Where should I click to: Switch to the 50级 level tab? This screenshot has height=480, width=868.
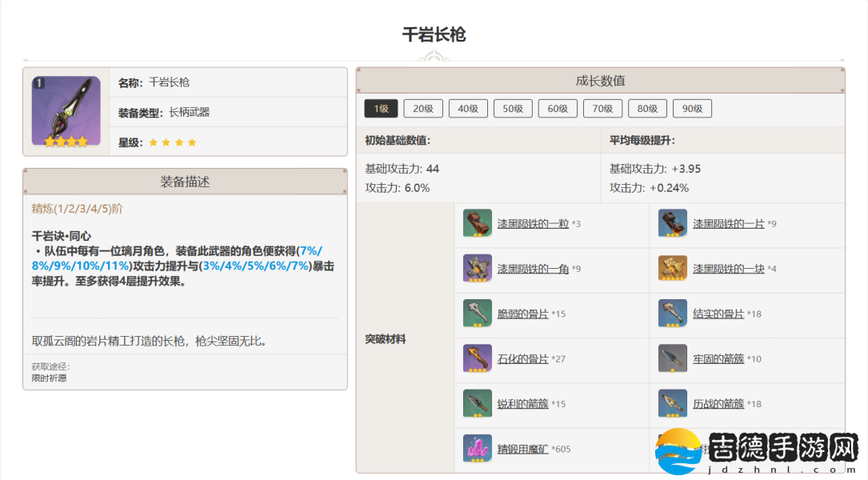[x=513, y=109]
